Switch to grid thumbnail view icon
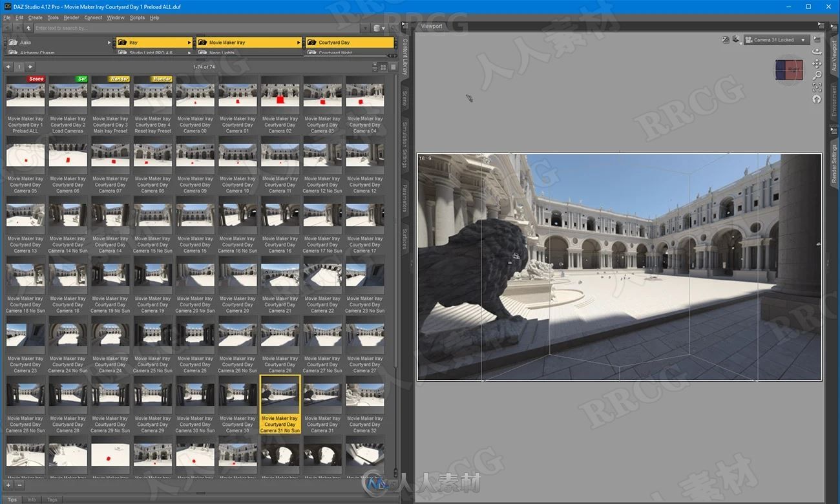Viewport: 840px width, 504px height. click(x=383, y=67)
